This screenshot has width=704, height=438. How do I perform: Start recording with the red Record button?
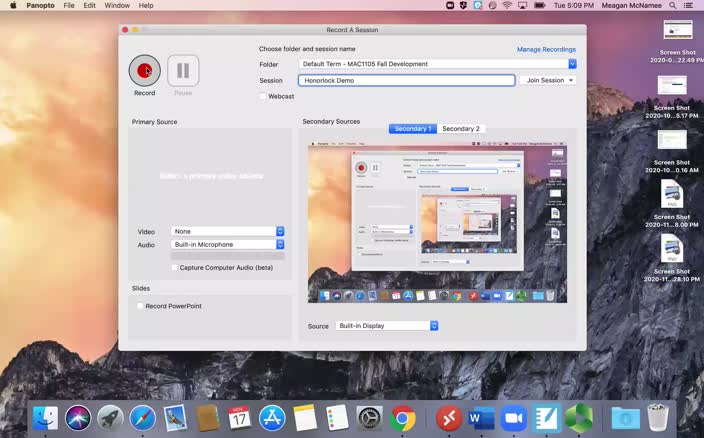point(145,70)
